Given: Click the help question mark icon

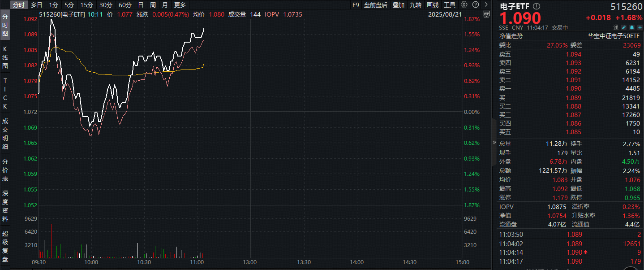Looking at the screenshot, I should (475, 5).
